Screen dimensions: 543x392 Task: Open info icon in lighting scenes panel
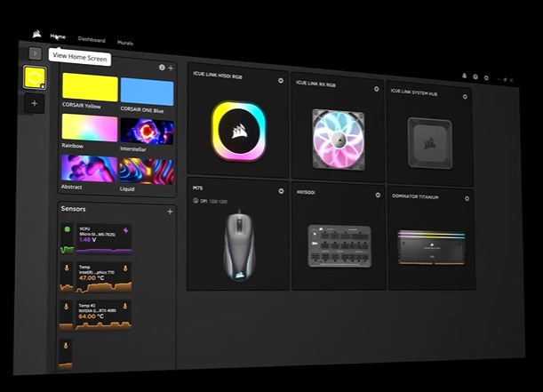(162, 68)
